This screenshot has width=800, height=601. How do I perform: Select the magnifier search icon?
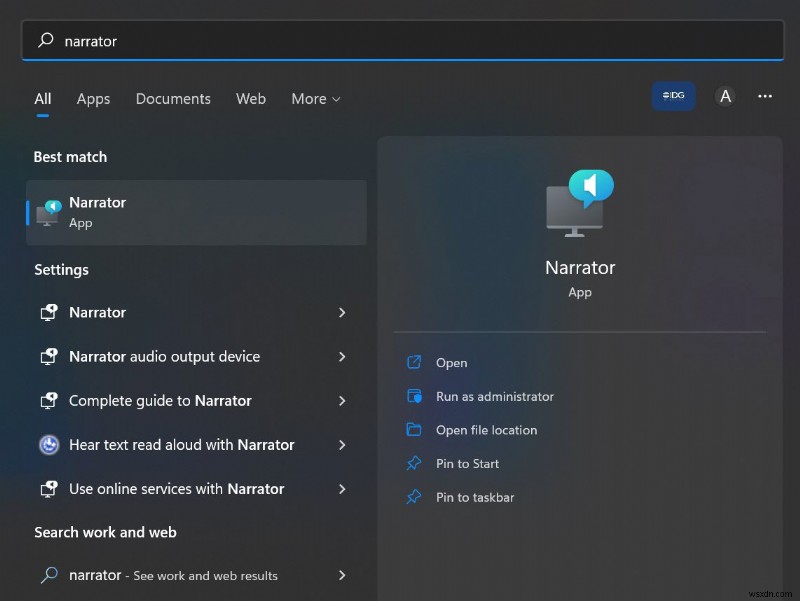44,40
